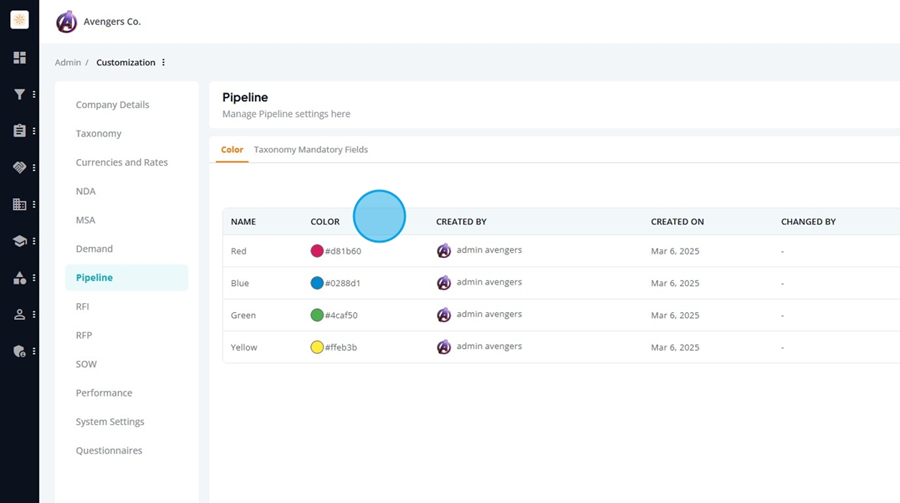Go to System Settings in side menu
This screenshot has width=900, height=503.
pyautogui.click(x=110, y=421)
